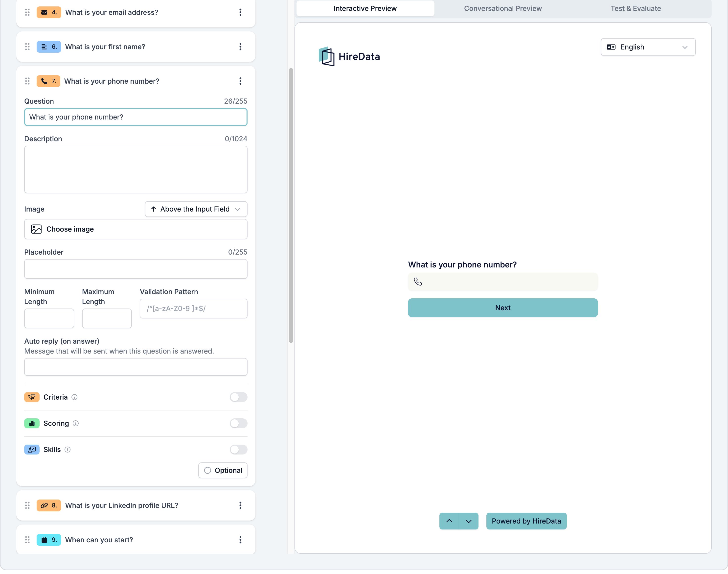Click the drag handle of phone number question
This screenshot has height=574, width=728.
[27, 81]
